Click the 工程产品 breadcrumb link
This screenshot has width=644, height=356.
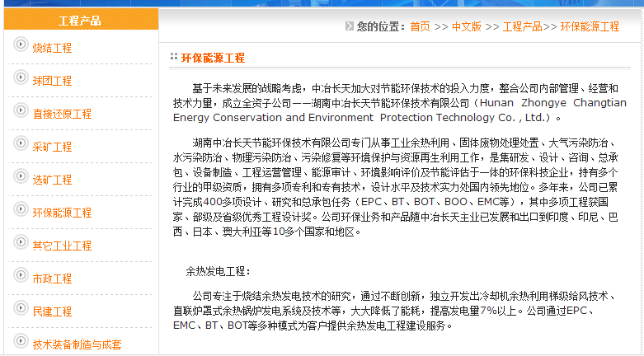[523, 26]
